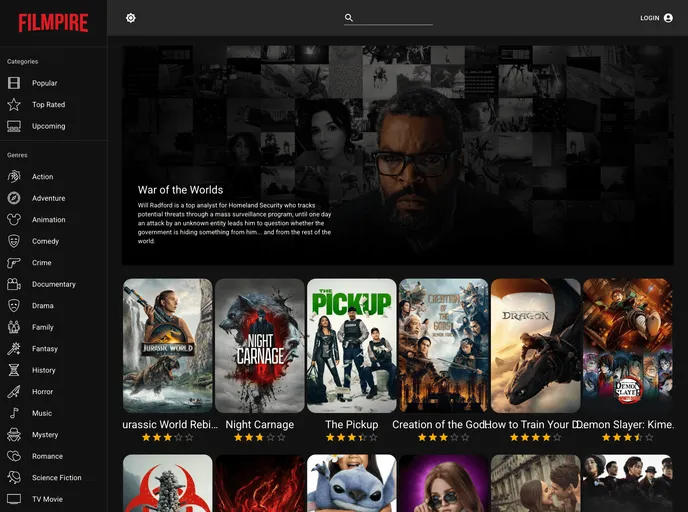Click the Music note icon
This screenshot has width=688, height=512.
[14, 413]
